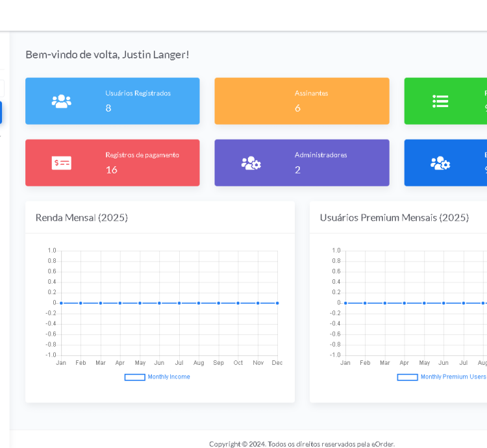Select the active blue sidebar menu item
The width and height of the screenshot is (487, 448).
click(1, 112)
